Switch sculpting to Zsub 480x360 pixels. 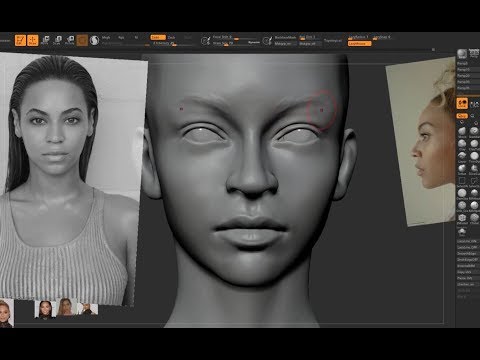[x=171, y=37]
